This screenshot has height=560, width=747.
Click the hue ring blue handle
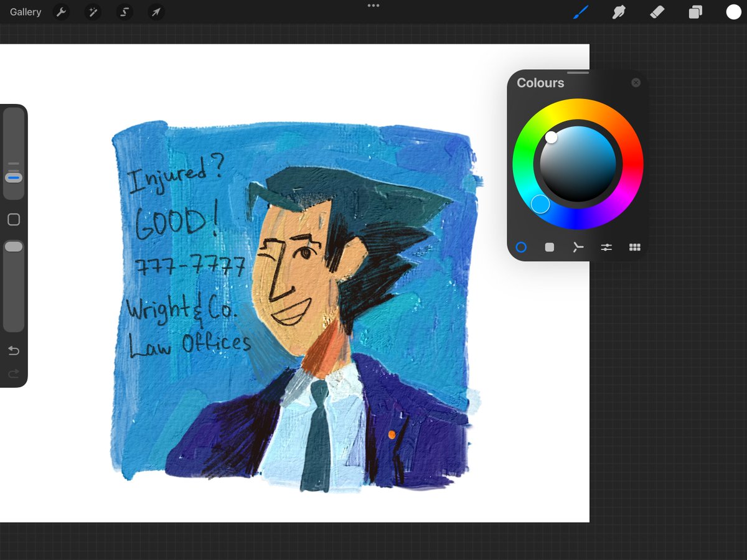pyautogui.click(x=540, y=203)
